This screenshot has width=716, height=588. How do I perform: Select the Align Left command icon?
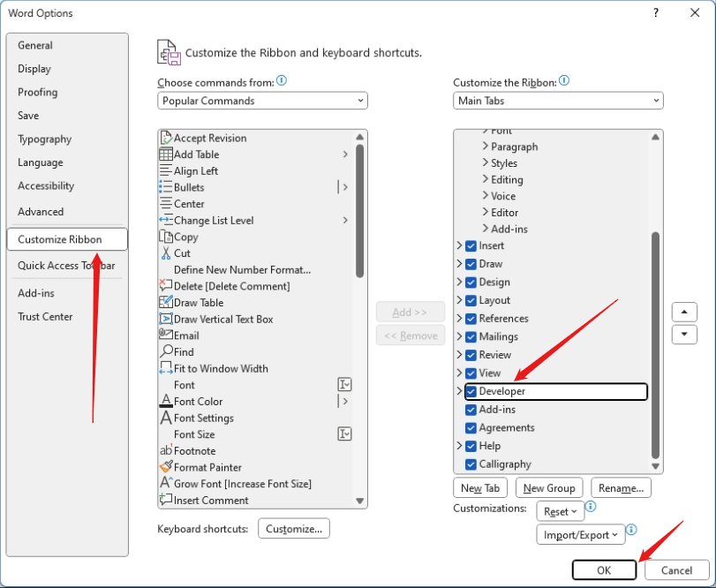166,170
